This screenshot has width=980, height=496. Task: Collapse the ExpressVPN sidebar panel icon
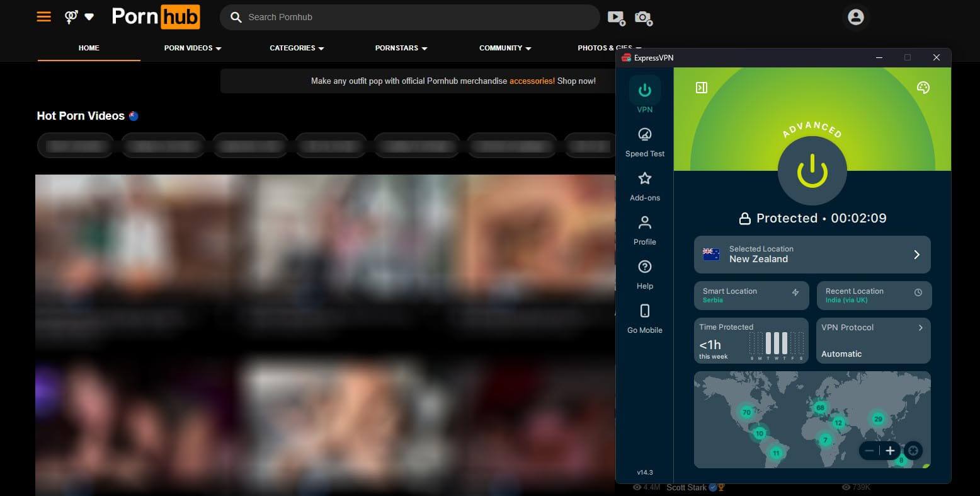pyautogui.click(x=702, y=88)
